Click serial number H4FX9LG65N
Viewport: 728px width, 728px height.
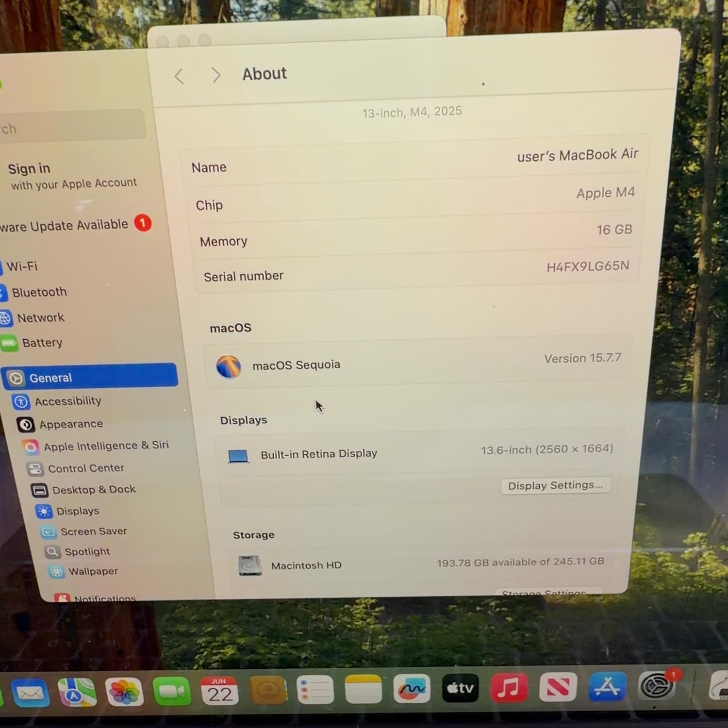pos(588,266)
